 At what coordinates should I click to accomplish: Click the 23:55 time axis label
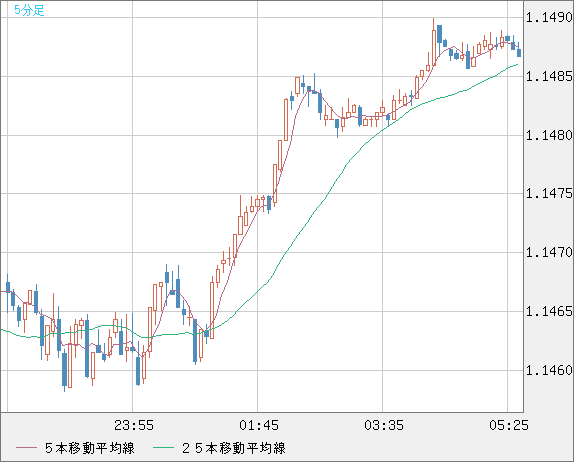point(134,425)
